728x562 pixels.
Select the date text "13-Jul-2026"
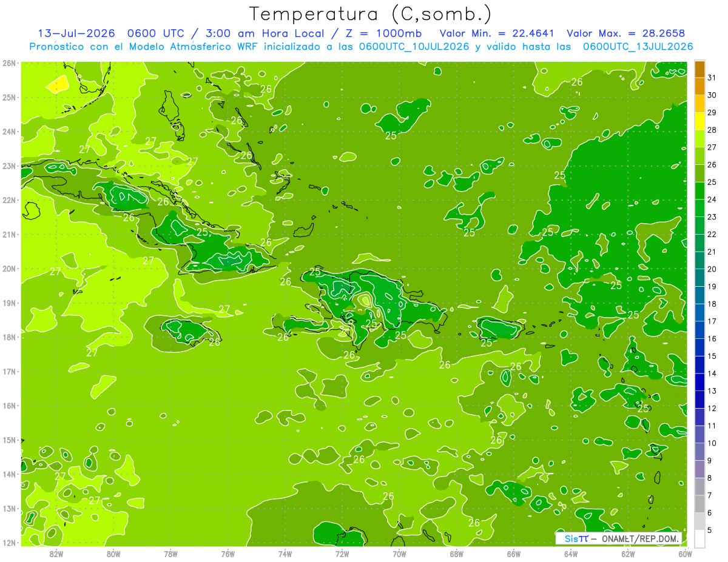pos(76,33)
